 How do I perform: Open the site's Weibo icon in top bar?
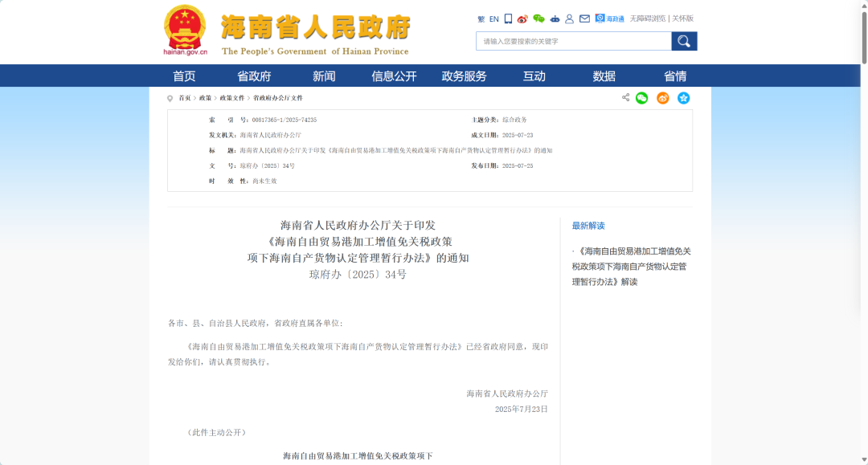[x=523, y=18]
